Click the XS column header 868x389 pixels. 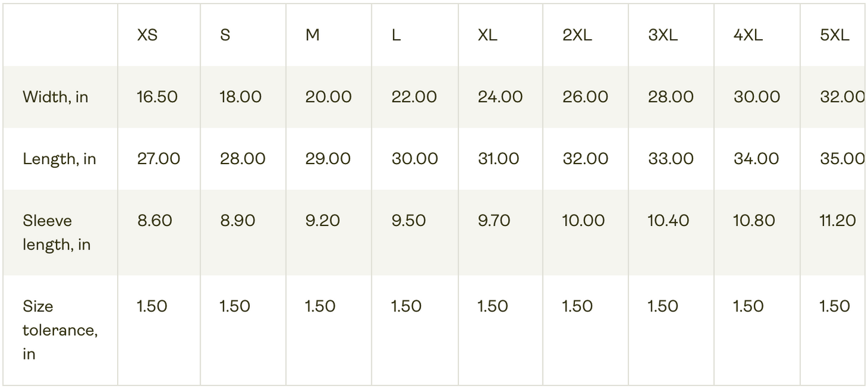pos(147,35)
